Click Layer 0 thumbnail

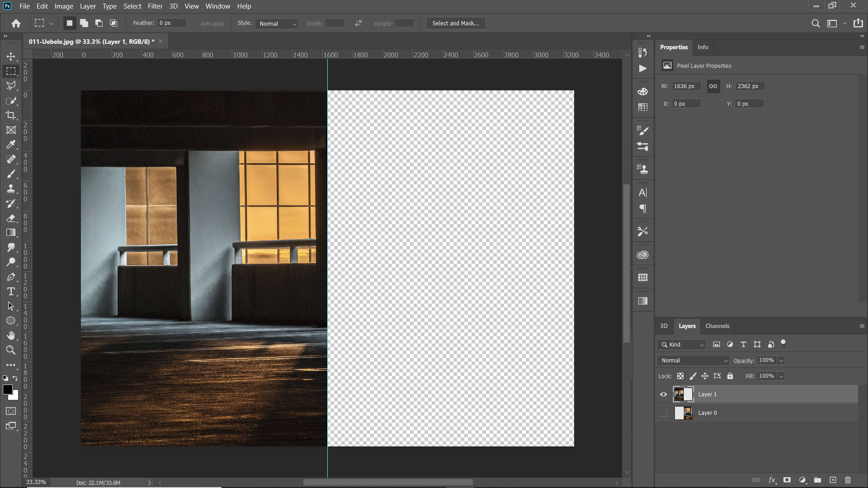click(683, 413)
